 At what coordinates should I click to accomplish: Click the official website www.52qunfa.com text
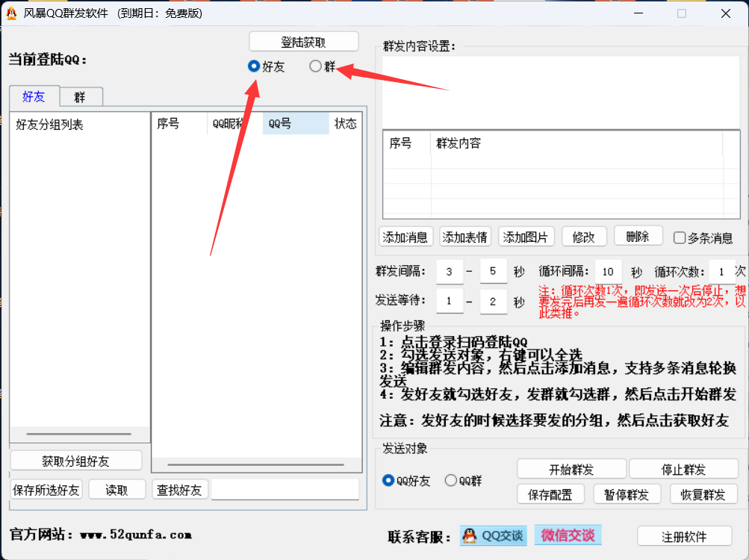coord(136,535)
